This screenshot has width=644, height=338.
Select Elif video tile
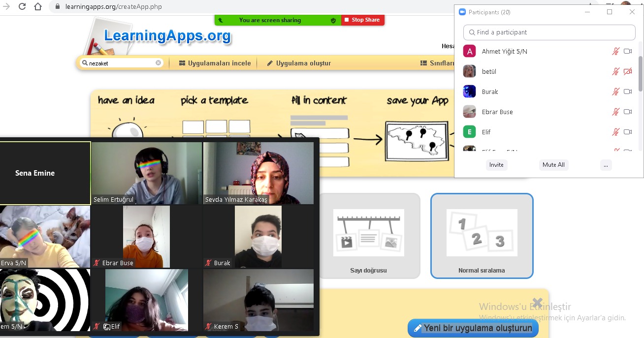[147, 300]
